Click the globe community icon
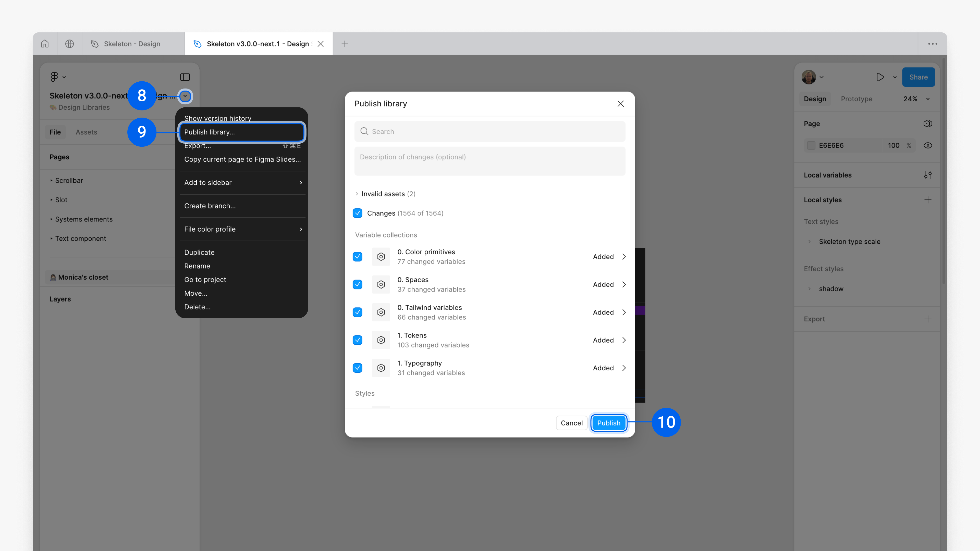Viewport: 980px width, 551px height. click(x=69, y=44)
